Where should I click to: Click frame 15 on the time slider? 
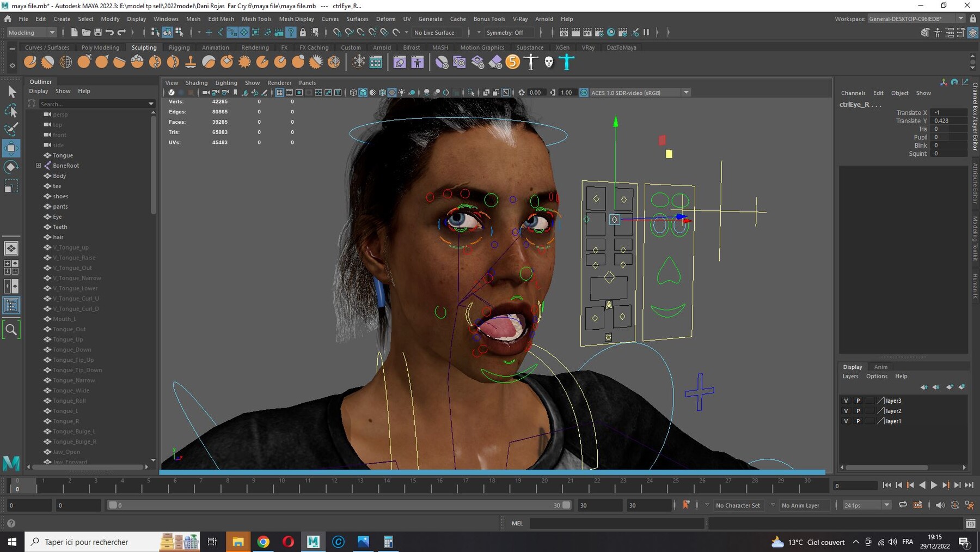[x=413, y=484]
